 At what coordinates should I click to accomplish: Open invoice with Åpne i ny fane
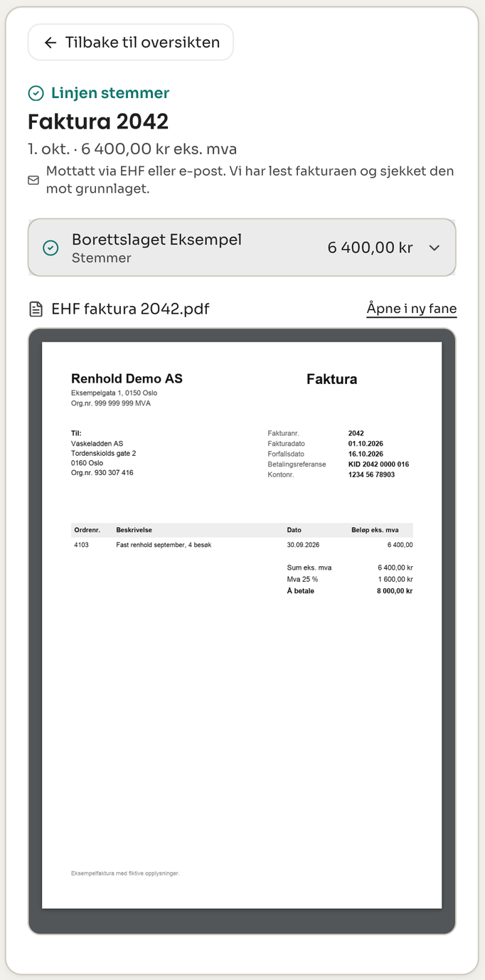[x=412, y=309]
